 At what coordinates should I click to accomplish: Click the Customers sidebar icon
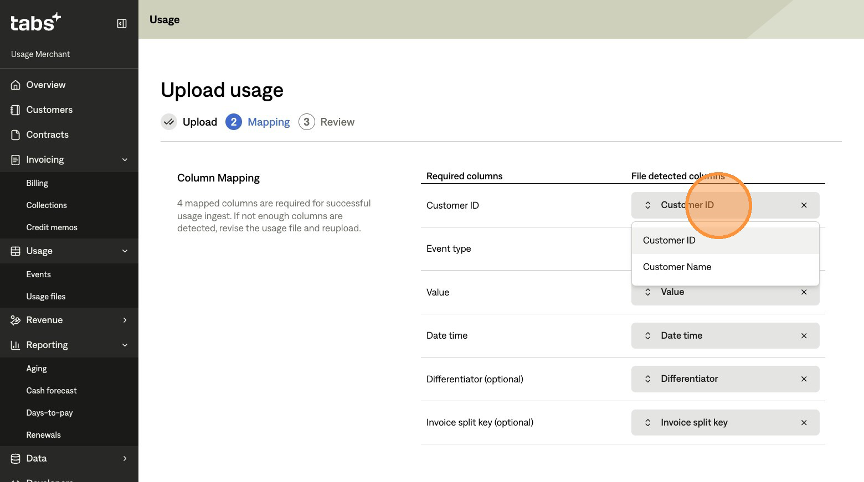15,110
